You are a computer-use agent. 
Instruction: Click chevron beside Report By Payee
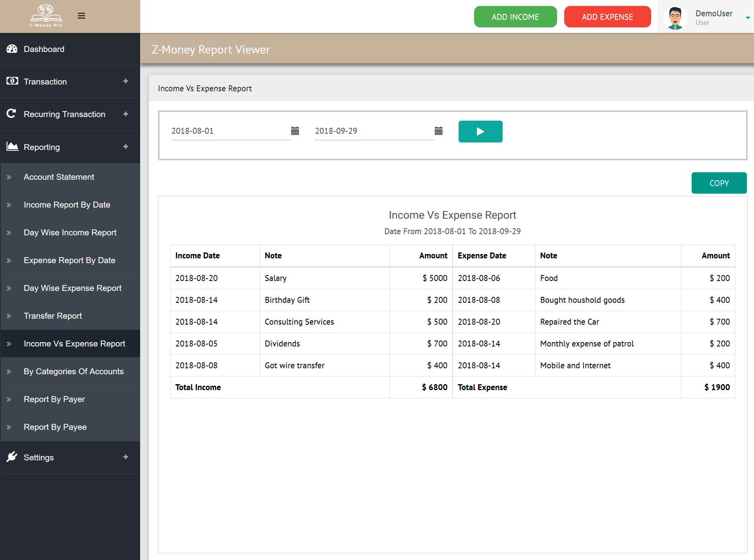click(9, 427)
